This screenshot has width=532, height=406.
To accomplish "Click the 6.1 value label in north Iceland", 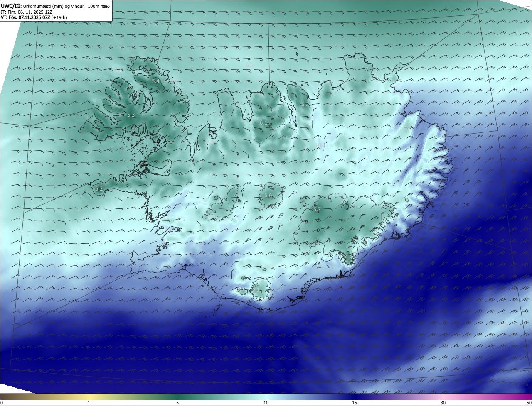I will point(264,123).
